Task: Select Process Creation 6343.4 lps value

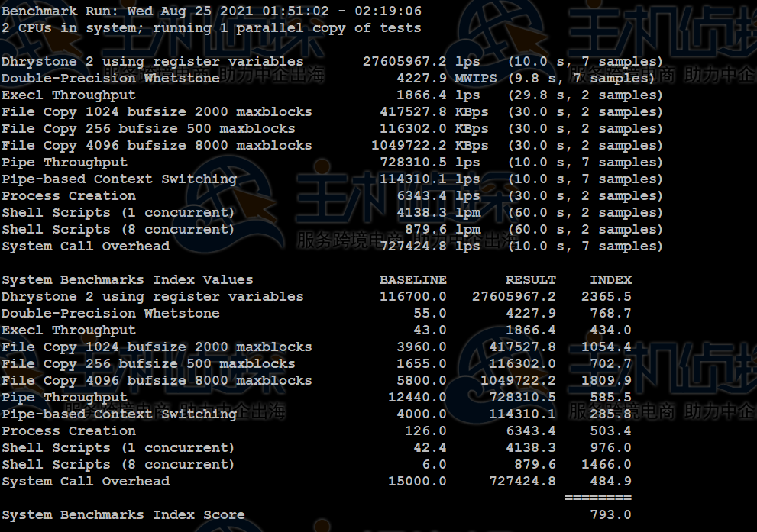Action: (x=438, y=196)
